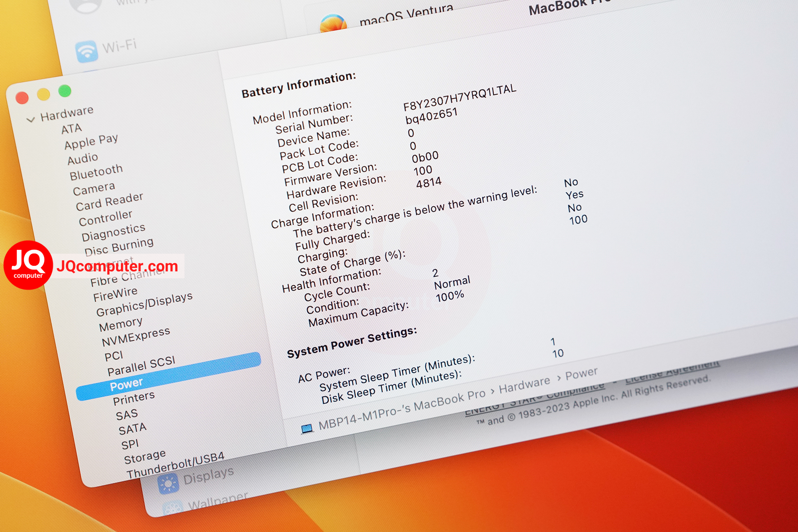Click the AC Power label

pos(324,374)
